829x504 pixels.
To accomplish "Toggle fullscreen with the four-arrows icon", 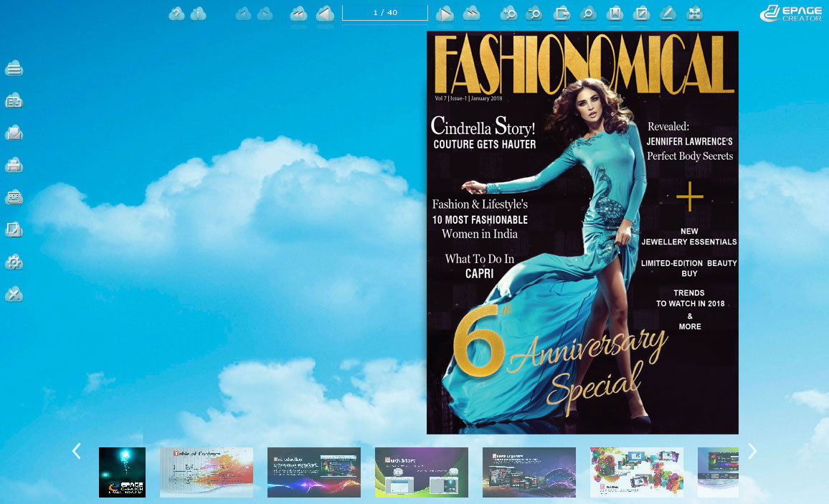I will pos(694,14).
